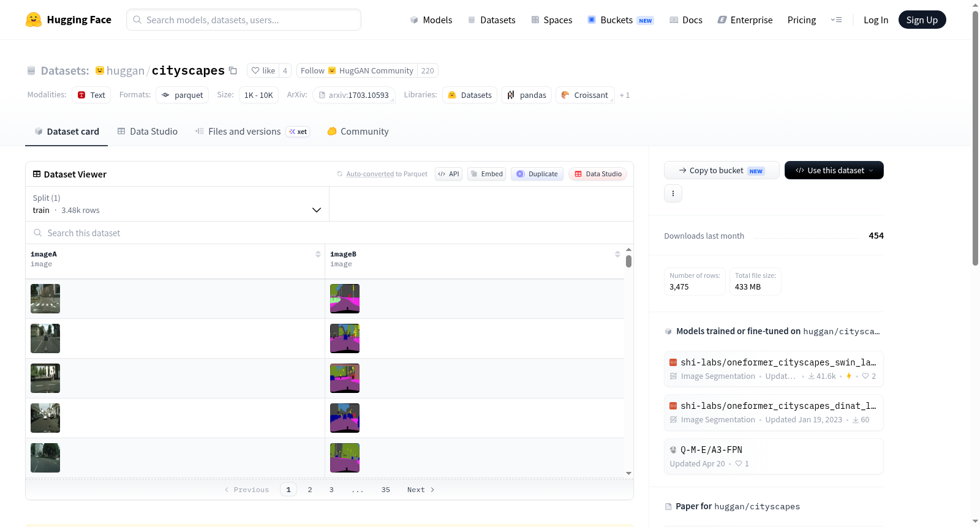Expand the +1 more libraries tag
The image size is (980, 527).
tap(625, 95)
